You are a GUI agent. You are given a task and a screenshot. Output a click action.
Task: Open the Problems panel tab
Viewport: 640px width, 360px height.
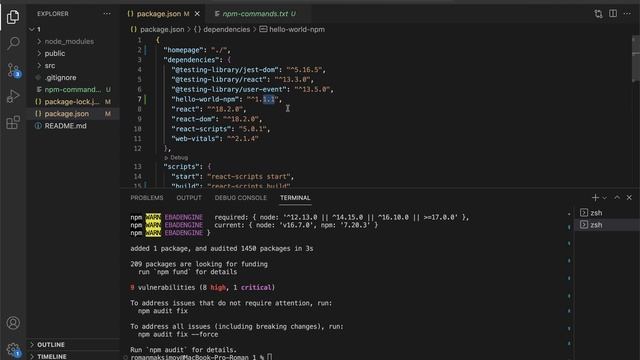point(147,198)
